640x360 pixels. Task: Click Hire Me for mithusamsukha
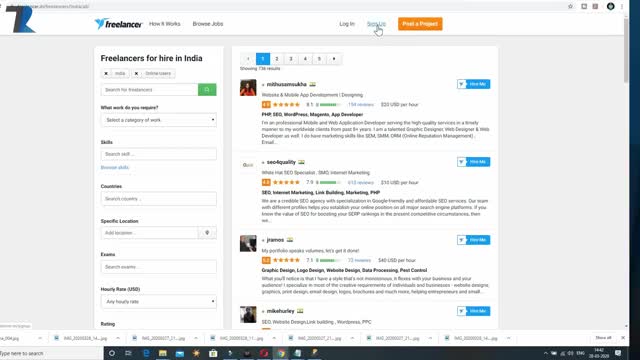click(473, 84)
